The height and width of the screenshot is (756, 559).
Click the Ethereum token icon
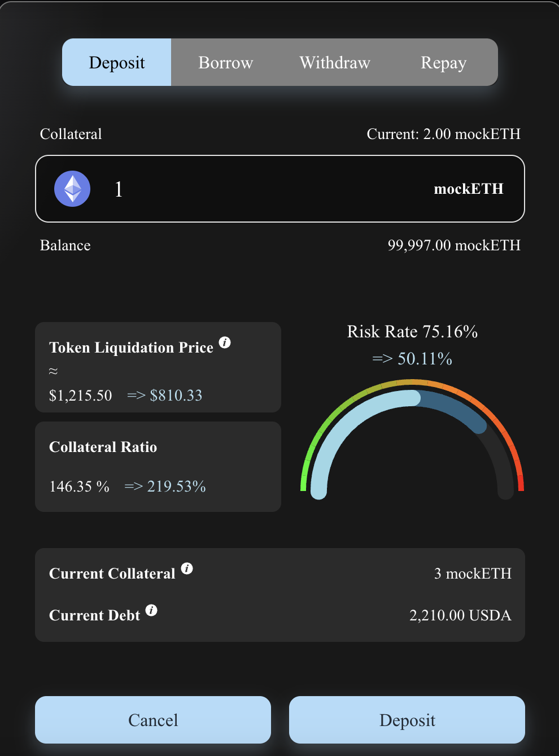(x=72, y=189)
